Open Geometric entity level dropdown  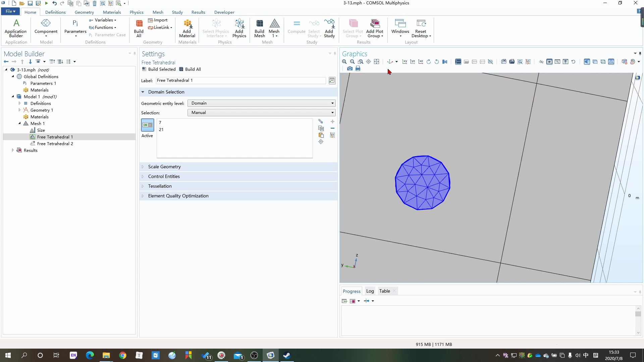point(261,103)
